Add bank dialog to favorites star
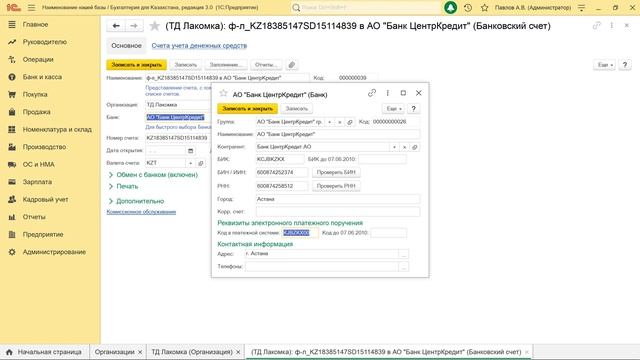The height and width of the screenshot is (360, 640). [223, 93]
